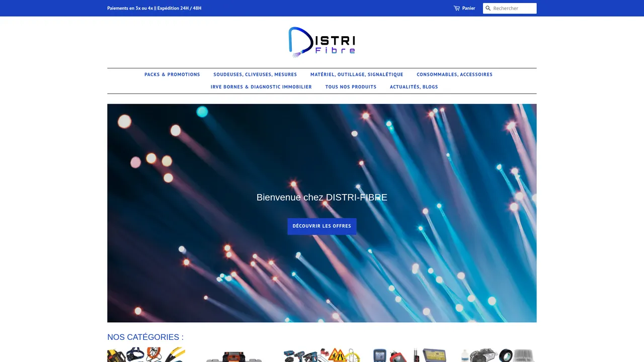Visit IRVE Bornes & Diagnostic Immobilier
This screenshot has height=362, width=644.
(x=261, y=87)
